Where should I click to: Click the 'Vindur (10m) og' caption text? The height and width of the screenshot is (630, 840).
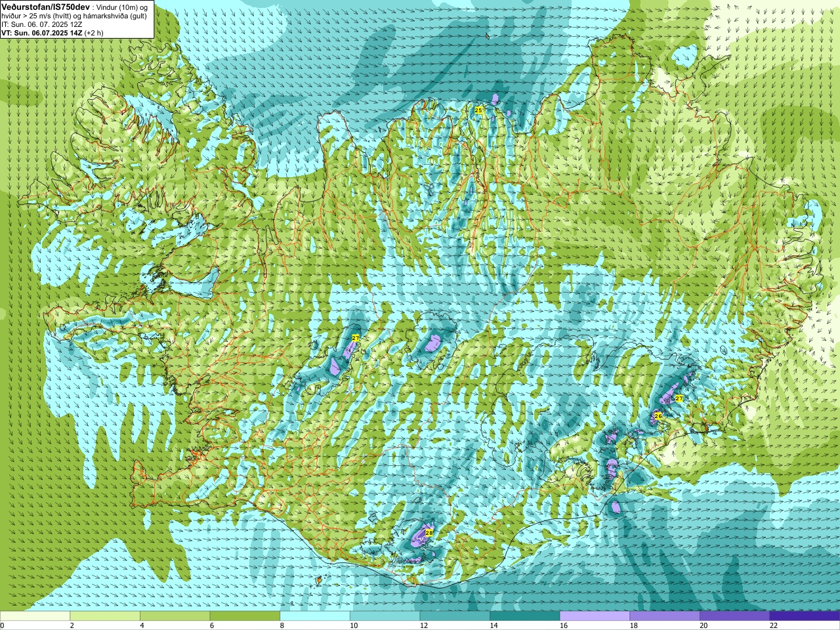(x=122, y=7)
